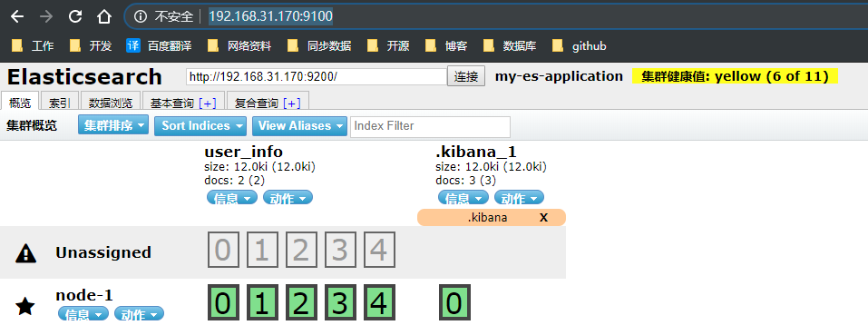The image size is (868, 335).
Task: Click the .kibana alias label
Action: (x=487, y=218)
